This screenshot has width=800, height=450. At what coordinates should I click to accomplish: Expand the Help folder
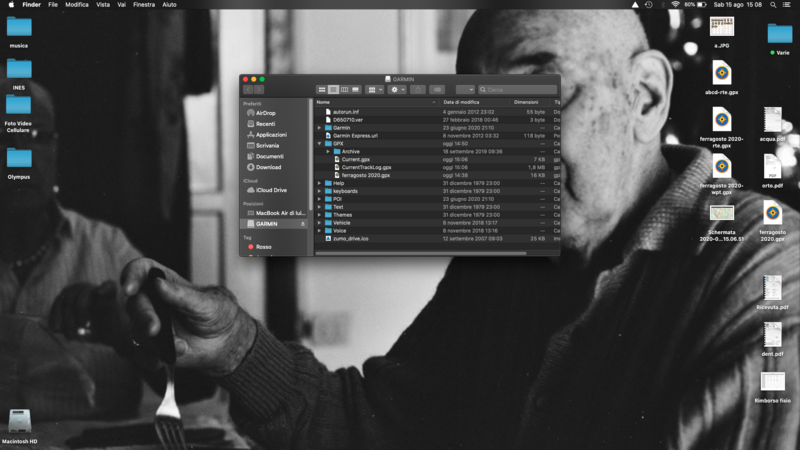click(x=319, y=183)
